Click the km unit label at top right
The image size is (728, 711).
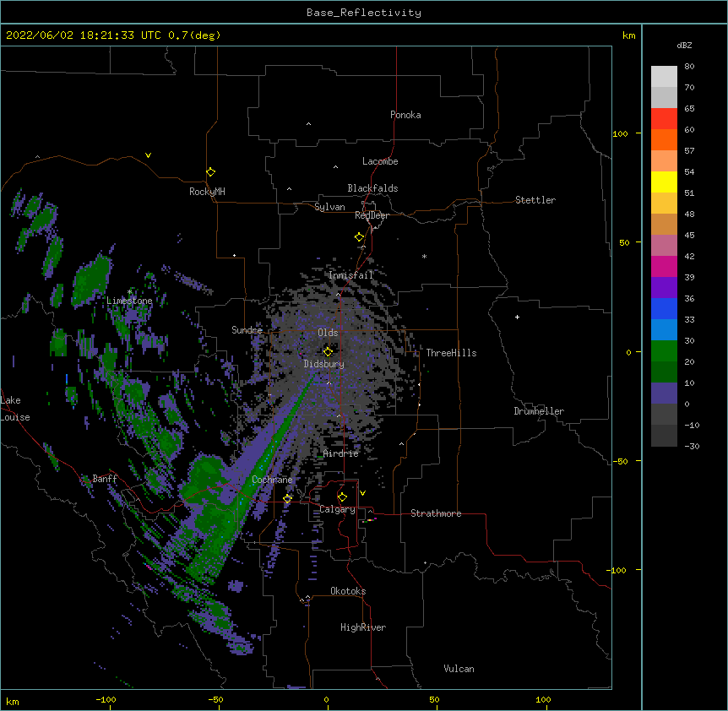[628, 35]
